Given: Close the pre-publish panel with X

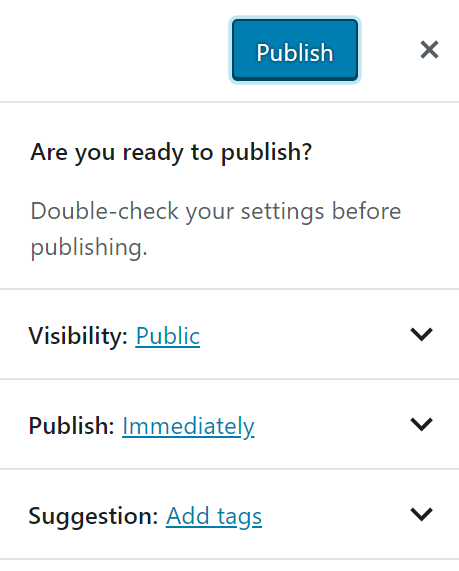Looking at the screenshot, I should pos(429,50).
